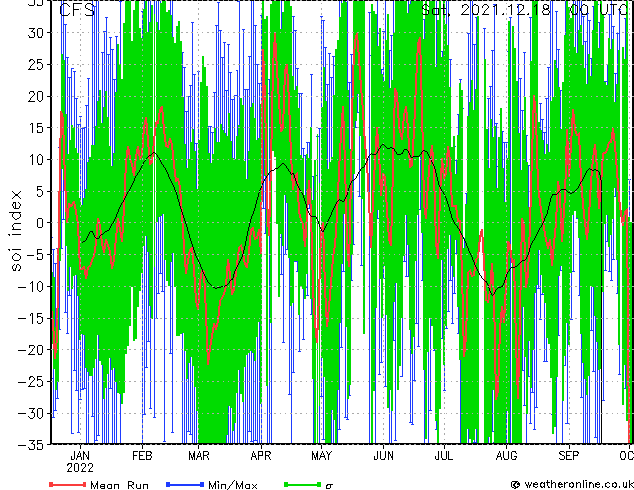Click the SEP month label
This screenshot has height=490, width=634.
pos(569,456)
